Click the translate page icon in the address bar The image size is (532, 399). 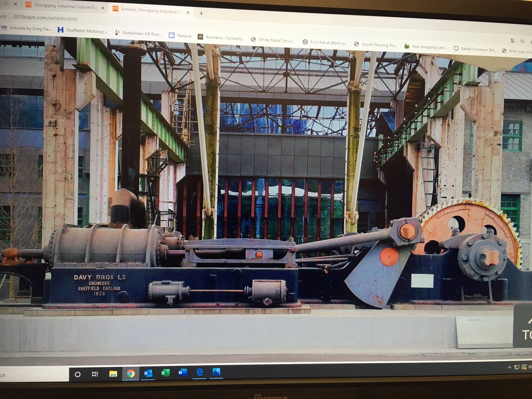[x=513, y=40]
